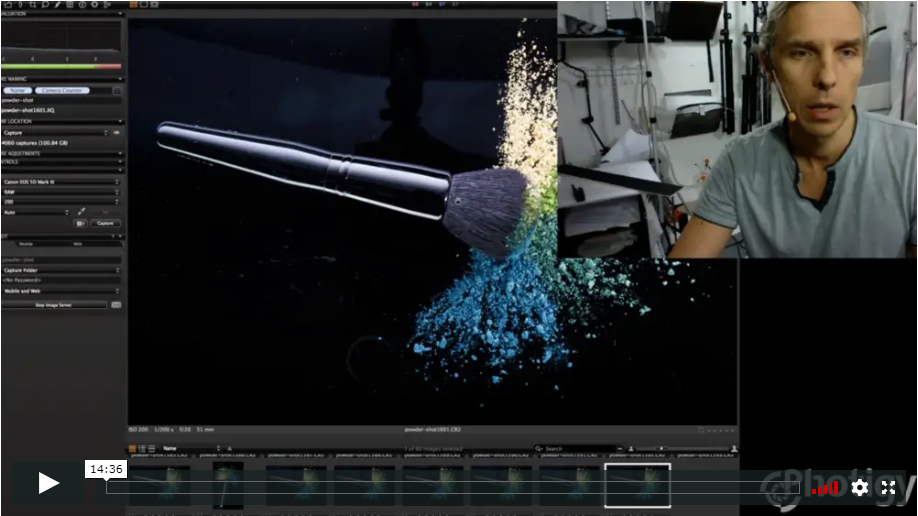Open the browser sort-by Name dropdown
918x516 pixels.
191,449
